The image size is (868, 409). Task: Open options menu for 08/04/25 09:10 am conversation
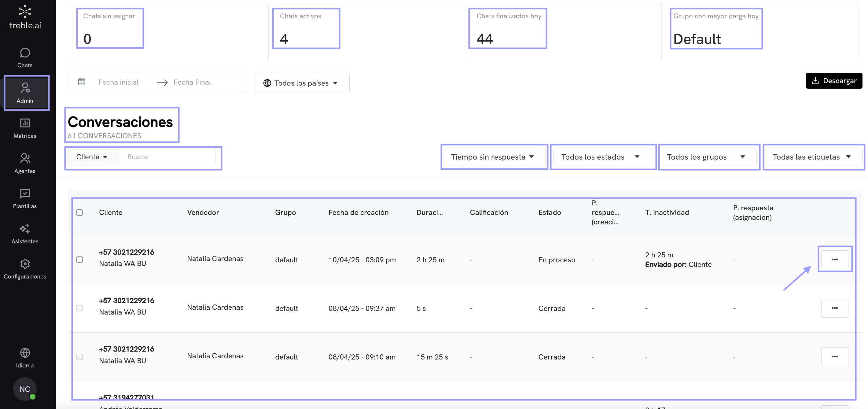pos(834,356)
